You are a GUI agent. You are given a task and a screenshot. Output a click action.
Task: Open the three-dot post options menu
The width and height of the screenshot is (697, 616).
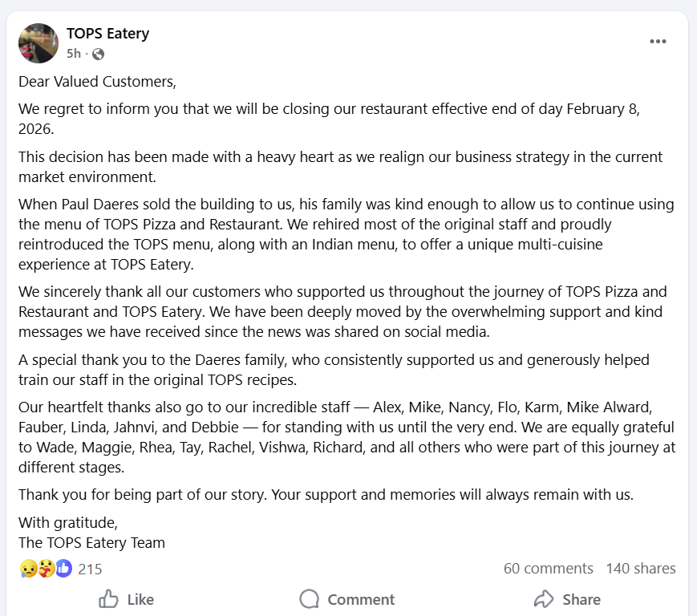(x=658, y=42)
